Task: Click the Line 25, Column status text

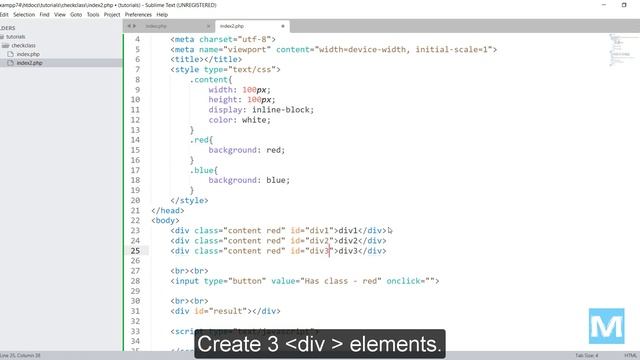Action: point(20,356)
